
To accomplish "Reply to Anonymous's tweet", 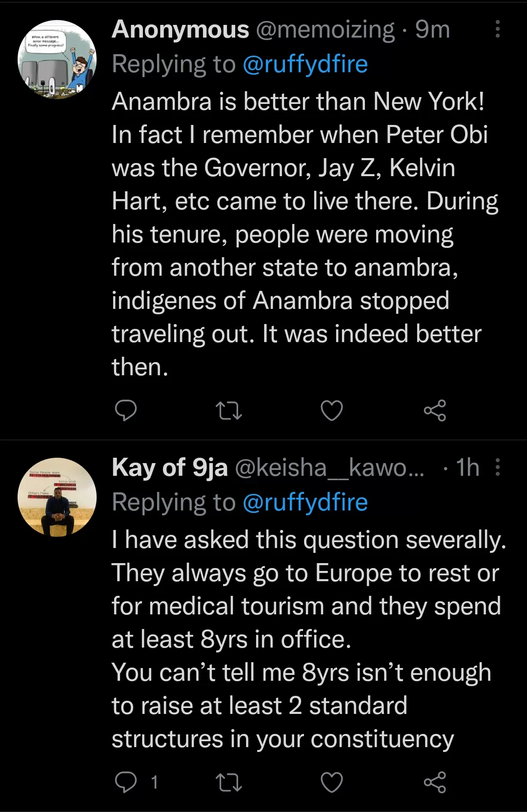I will [125, 410].
